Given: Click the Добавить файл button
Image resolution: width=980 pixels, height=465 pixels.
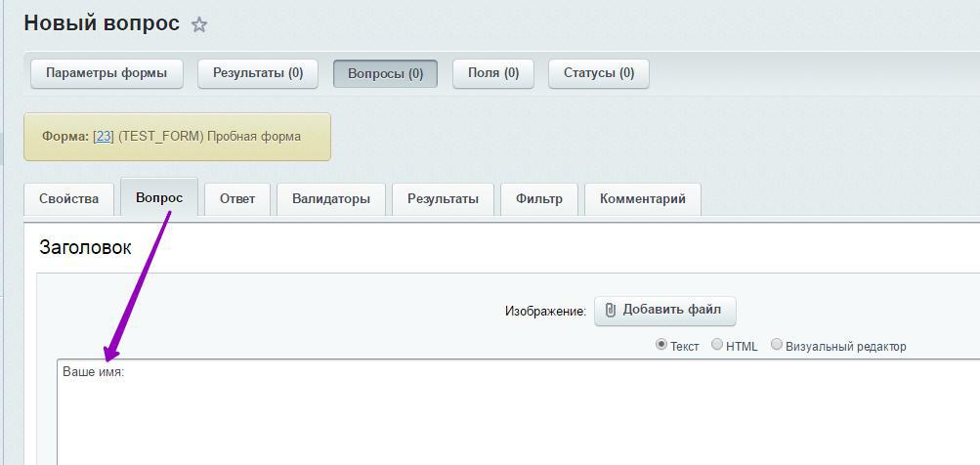Looking at the screenshot, I should pos(665,311).
